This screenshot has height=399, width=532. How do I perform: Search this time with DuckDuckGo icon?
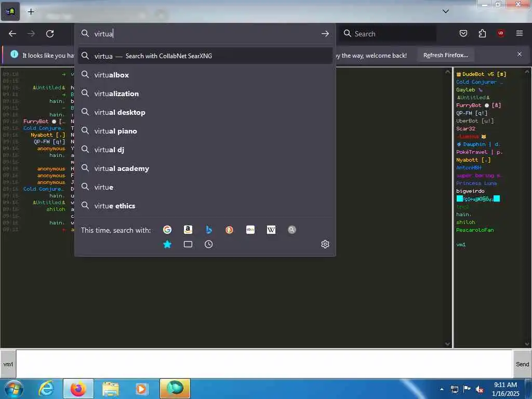229,230
